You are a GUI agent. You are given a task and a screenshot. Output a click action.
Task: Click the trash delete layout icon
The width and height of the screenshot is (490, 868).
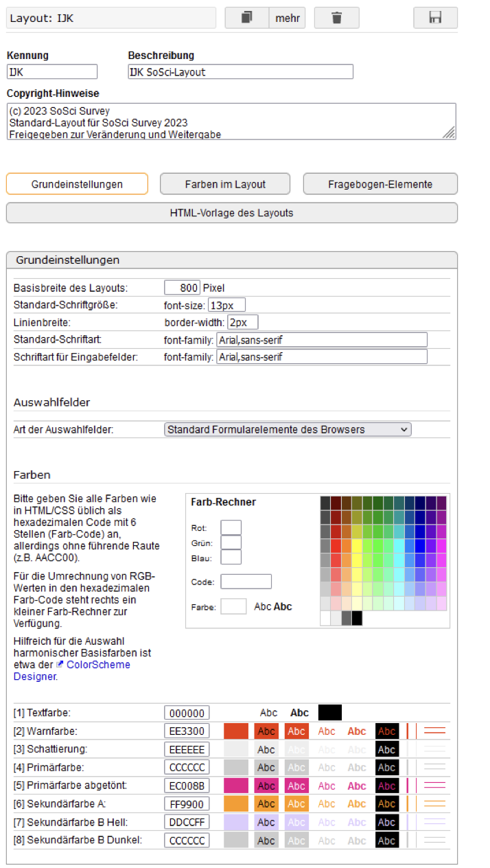click(x=336, y=18)
